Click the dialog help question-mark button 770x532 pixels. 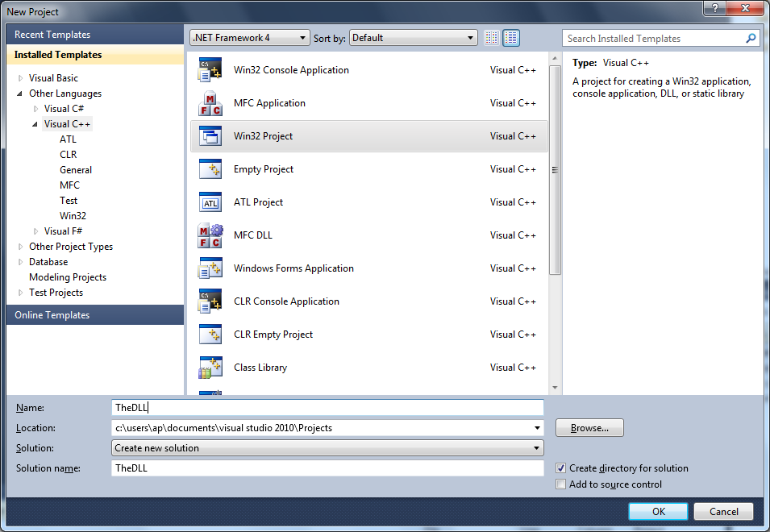tap(714, 8)
